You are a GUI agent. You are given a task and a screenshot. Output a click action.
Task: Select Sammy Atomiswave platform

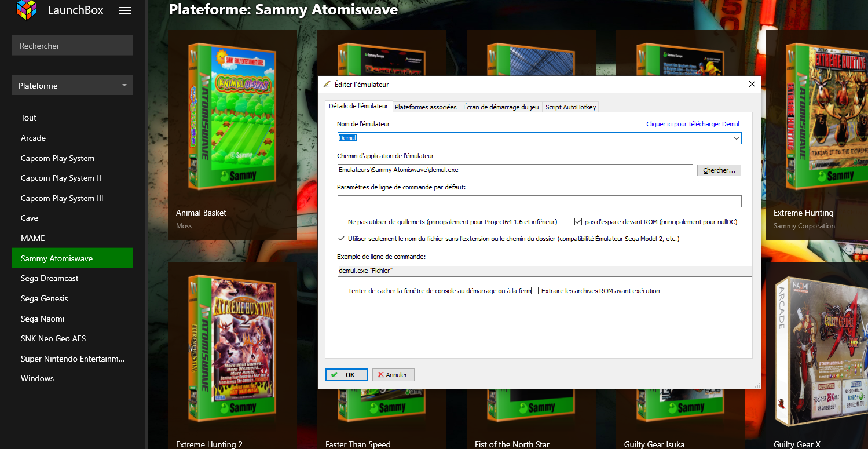click(72, 258)
